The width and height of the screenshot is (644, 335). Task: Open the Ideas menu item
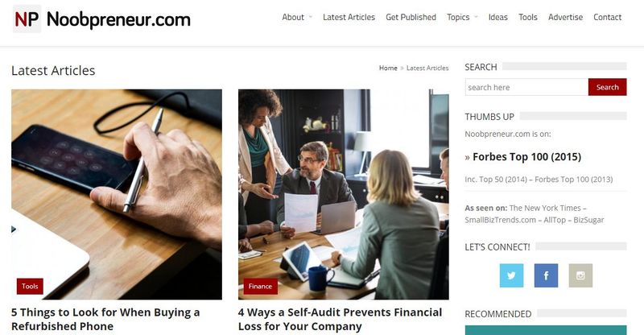pyautogui.click(x=497, y=17)
